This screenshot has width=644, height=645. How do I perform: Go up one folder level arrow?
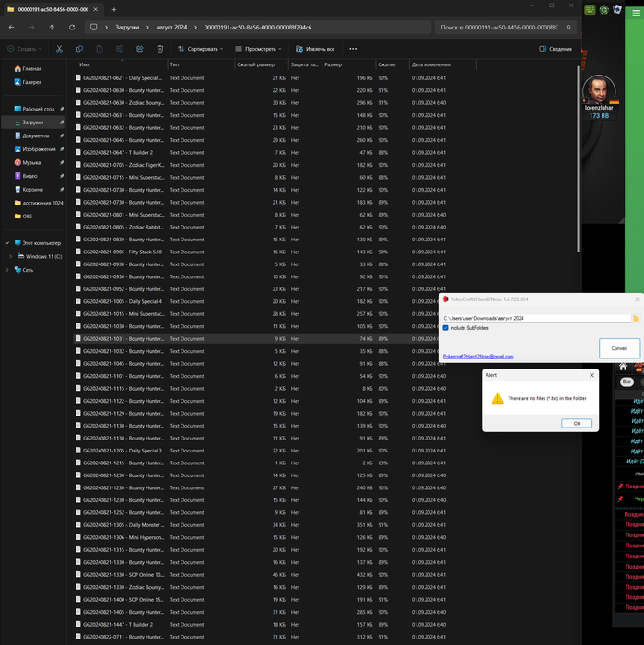point(52,27)
